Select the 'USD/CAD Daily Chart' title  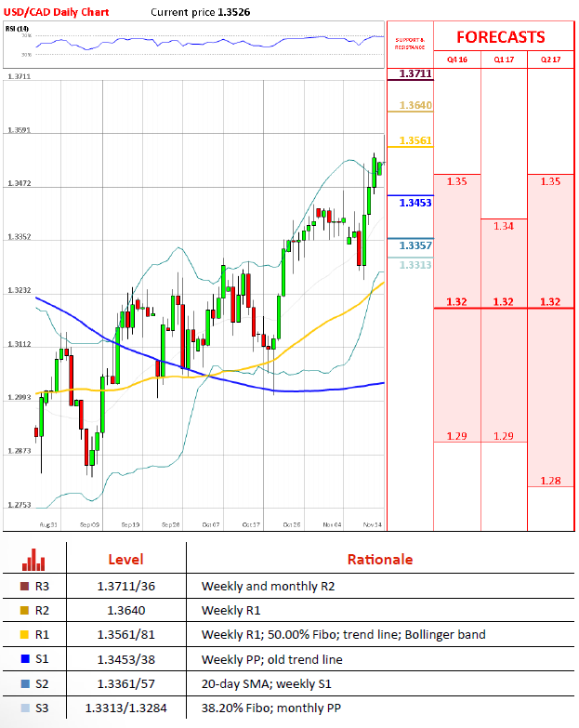[x=56, y=12]
